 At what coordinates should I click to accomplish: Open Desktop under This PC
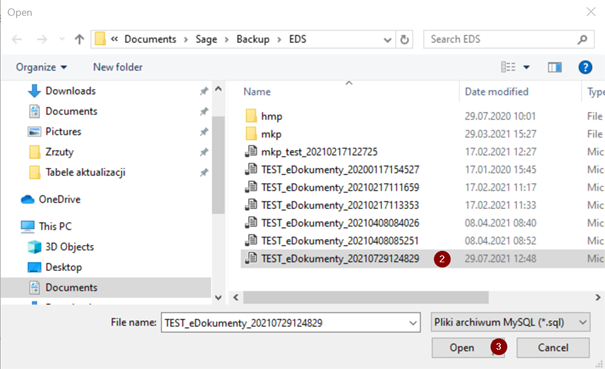point(64,267)
